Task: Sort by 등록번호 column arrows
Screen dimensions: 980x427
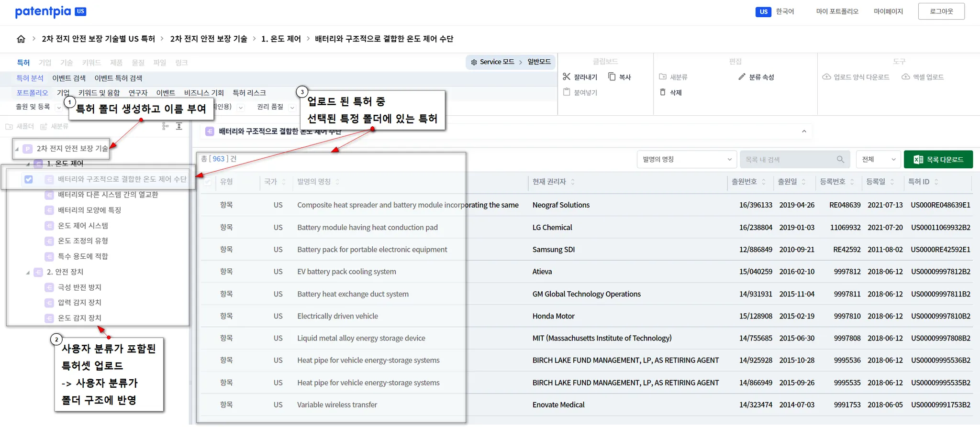Action: coord(852,182)
